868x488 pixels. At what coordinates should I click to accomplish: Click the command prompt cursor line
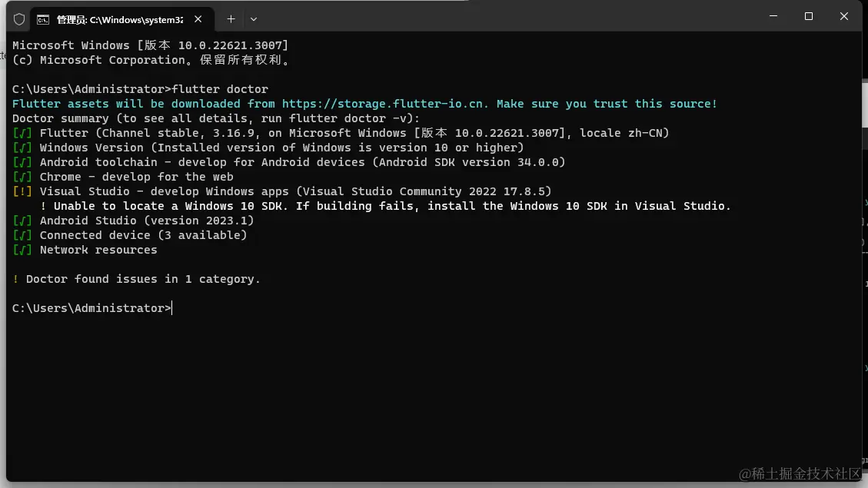92,308
